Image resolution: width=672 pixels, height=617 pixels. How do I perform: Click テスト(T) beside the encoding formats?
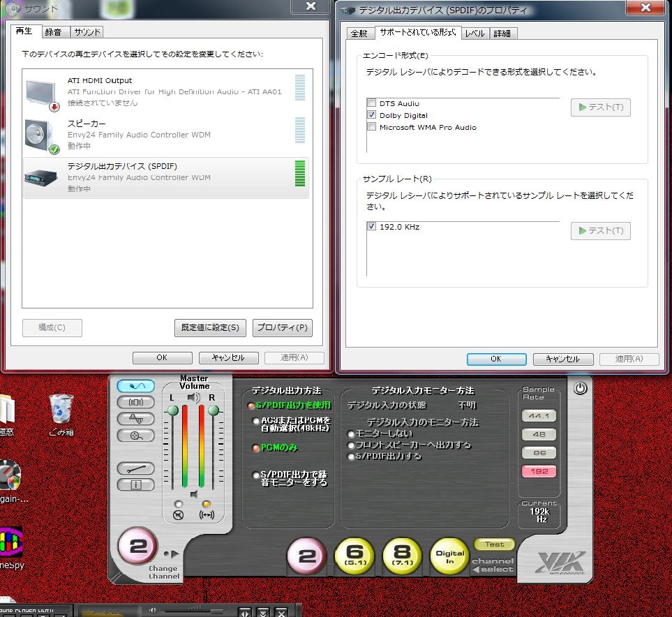coord(600,107)
